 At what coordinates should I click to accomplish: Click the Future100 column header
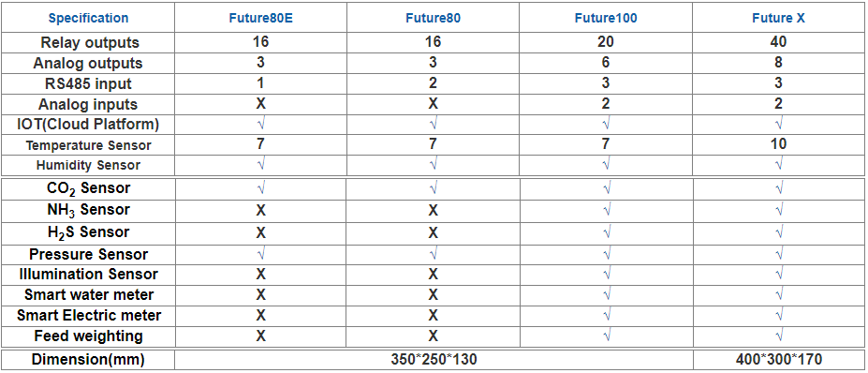(x=606, y=18)
